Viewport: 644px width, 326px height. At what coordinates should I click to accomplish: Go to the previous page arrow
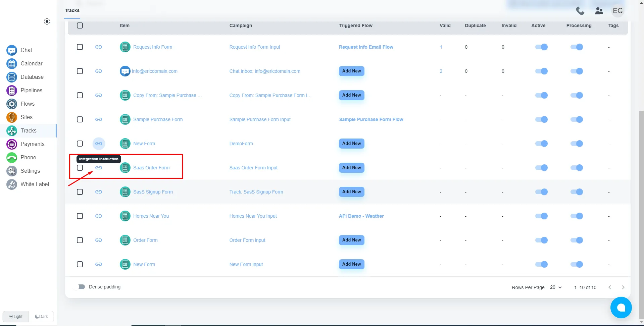610,287
